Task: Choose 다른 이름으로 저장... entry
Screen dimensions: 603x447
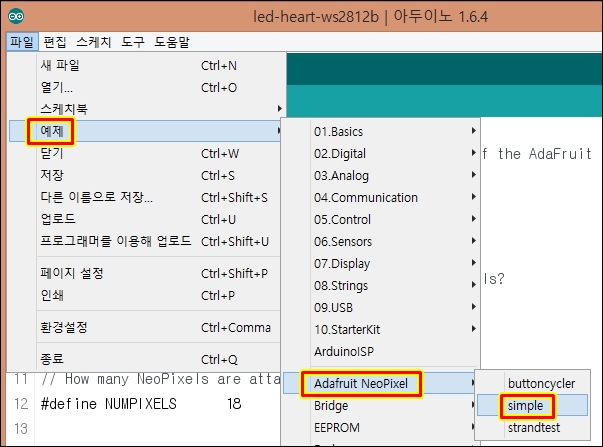Action: click(x=144, y=197)
